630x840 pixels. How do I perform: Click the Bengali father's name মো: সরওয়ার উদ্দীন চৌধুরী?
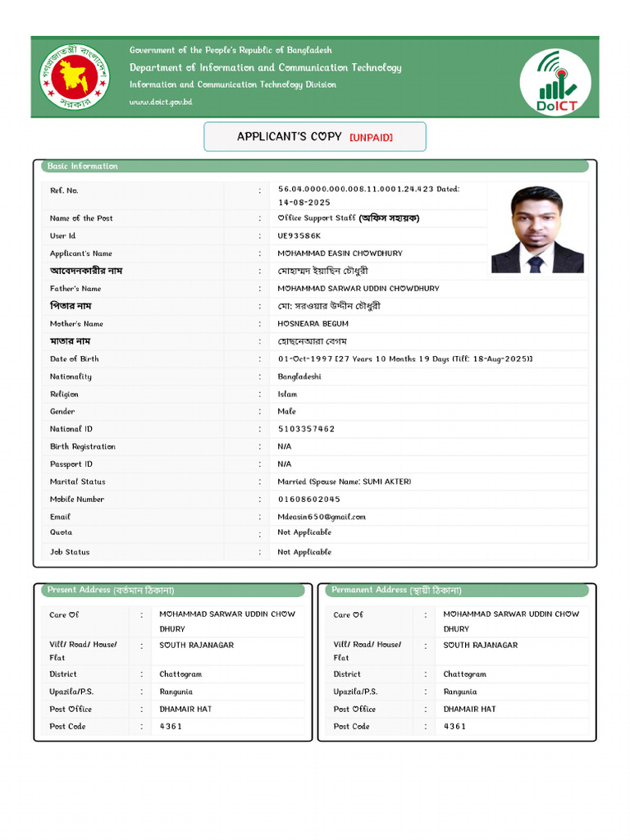(329, 306)
